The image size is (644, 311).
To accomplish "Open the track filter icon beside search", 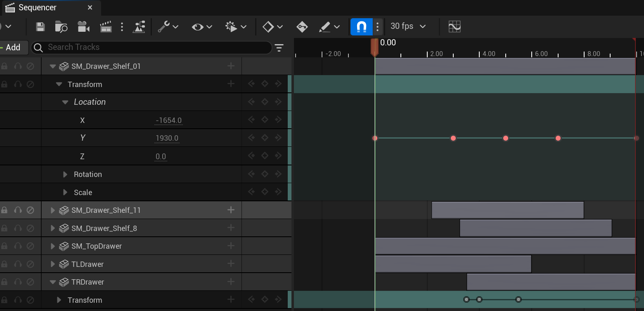I will (279, 48).
